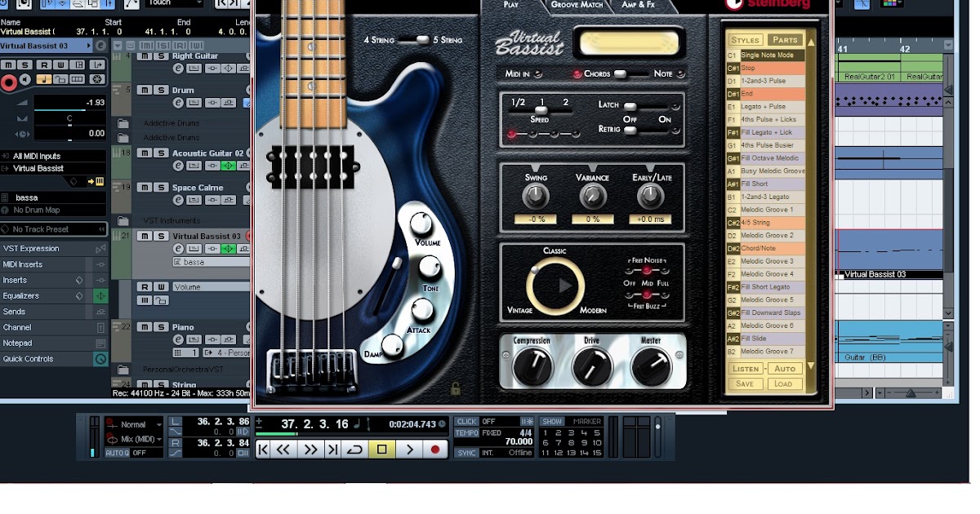Image resolution: width=980 pixels, height=514 pixels.
Task: Click the VST Expression section icon
Action: [100, 248]
